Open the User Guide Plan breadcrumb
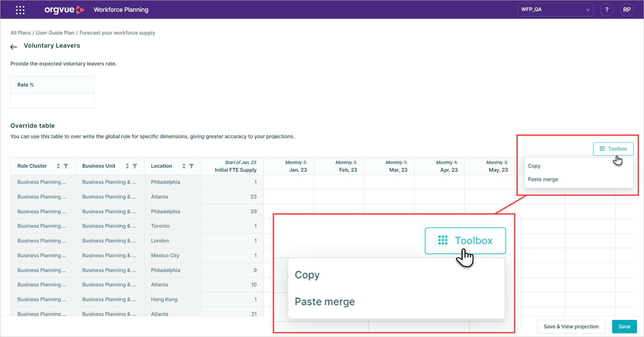This screenshot has height=337, width=644. (x=55, y=33)
